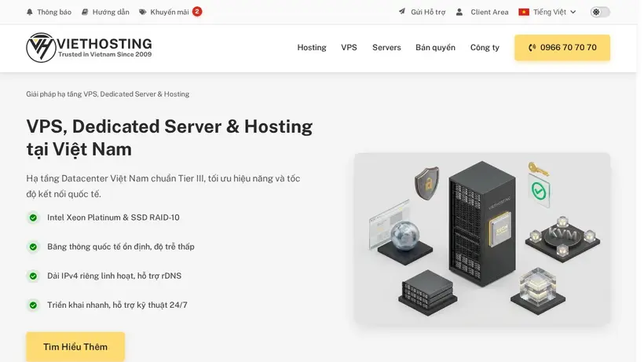Open the VPS menu
The image size is (644, 362).
tap(349, 48)
